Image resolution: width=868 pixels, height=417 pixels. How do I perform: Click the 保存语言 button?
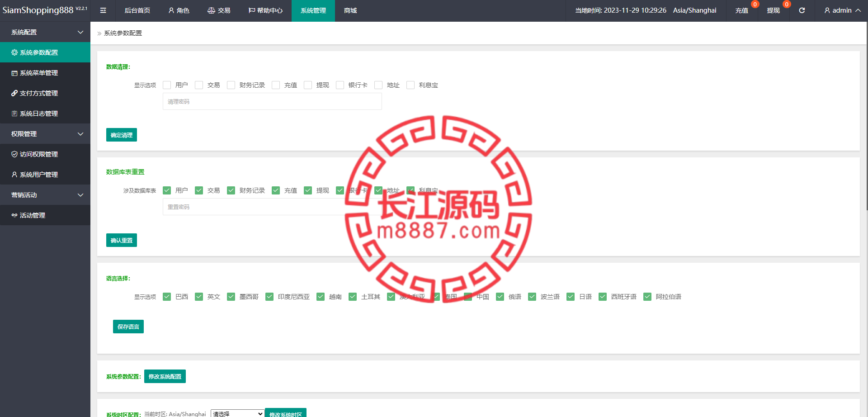tap(128, 327)
